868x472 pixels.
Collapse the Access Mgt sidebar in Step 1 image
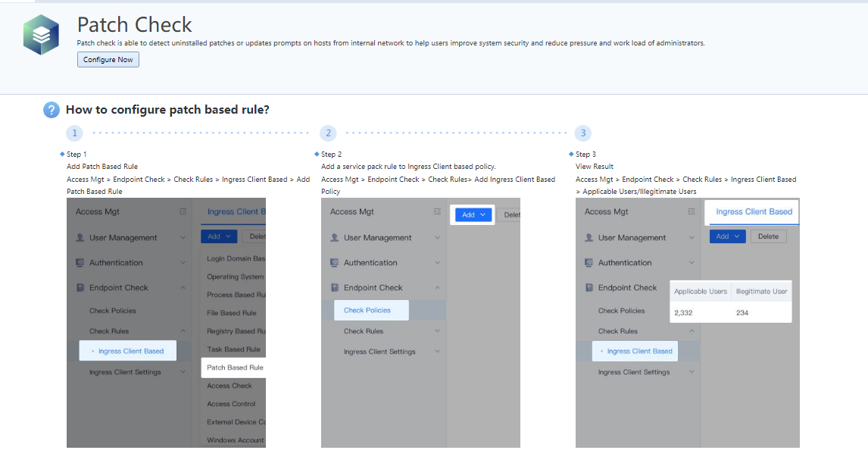183,212
